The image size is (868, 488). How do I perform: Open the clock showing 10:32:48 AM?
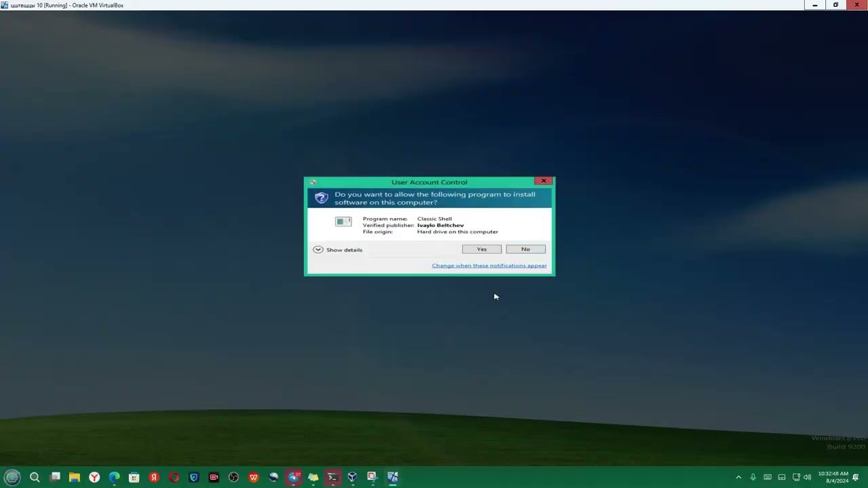click(833, 477)
